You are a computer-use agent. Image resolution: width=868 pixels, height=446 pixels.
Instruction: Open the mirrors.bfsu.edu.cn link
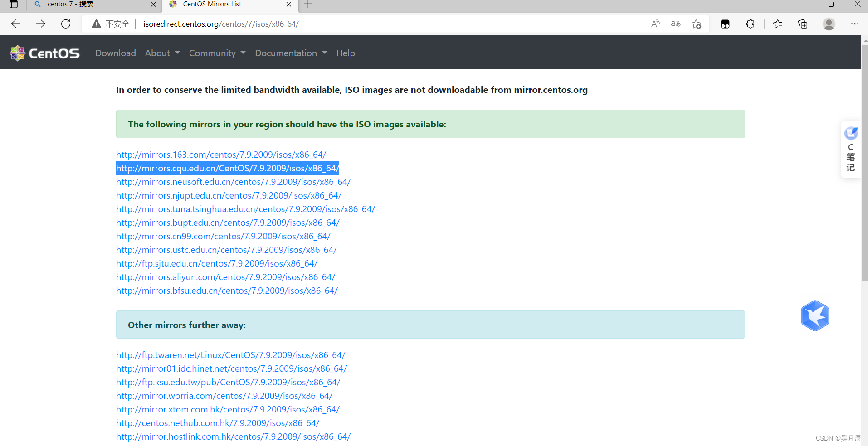[x=227, y=291]
